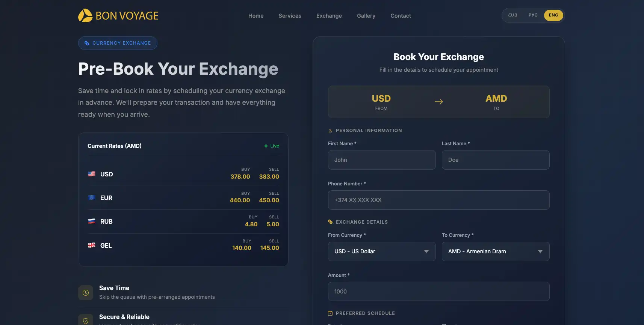This screenshot has width=644, height=325.
Task: Click the green Live status dot
Action: point(266,146)
